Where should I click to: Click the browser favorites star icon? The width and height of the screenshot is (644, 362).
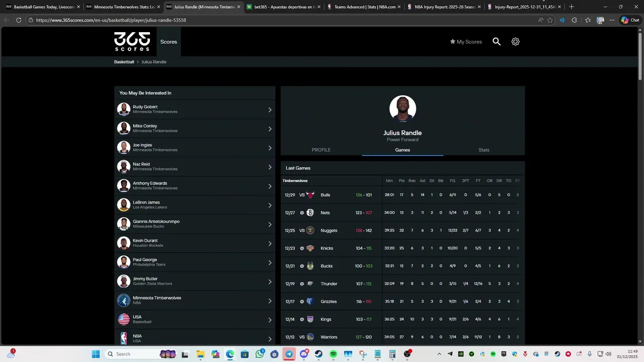(x=550, y=20)
